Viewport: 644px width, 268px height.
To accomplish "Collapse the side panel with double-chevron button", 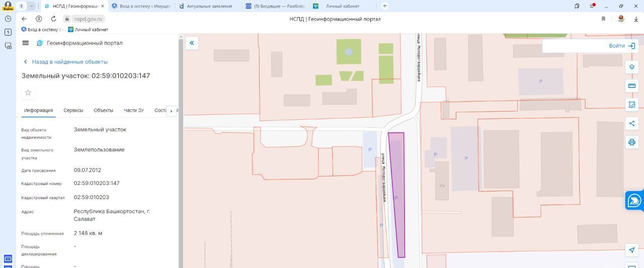I will pos(192,43).
